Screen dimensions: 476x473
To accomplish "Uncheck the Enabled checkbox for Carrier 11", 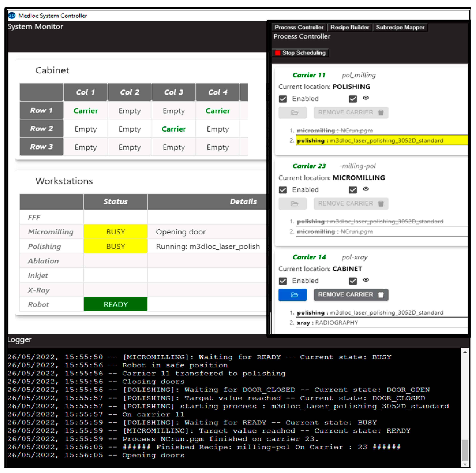I will pos(283,99).
